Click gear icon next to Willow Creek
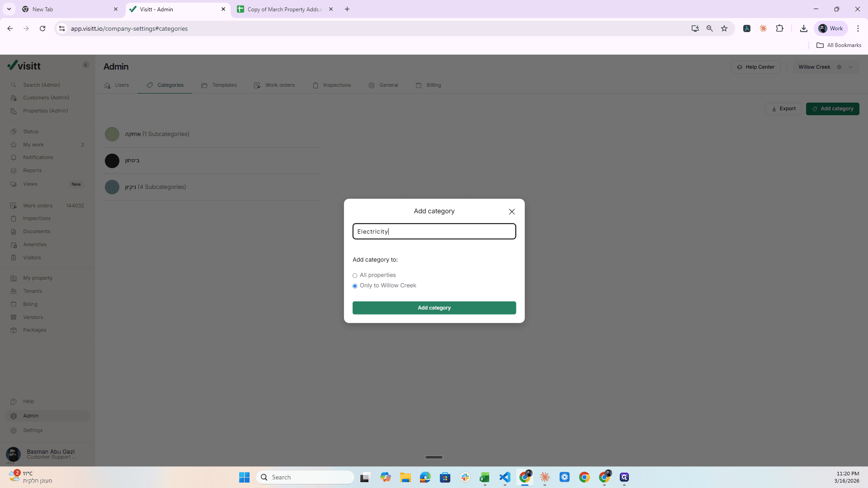The height and width of the screenshot is (488, 868). [839, 67]
